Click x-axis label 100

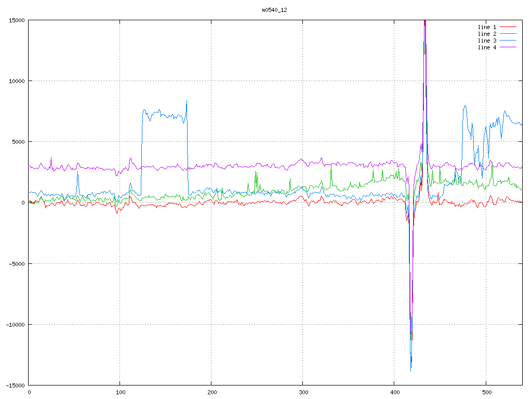121,393
